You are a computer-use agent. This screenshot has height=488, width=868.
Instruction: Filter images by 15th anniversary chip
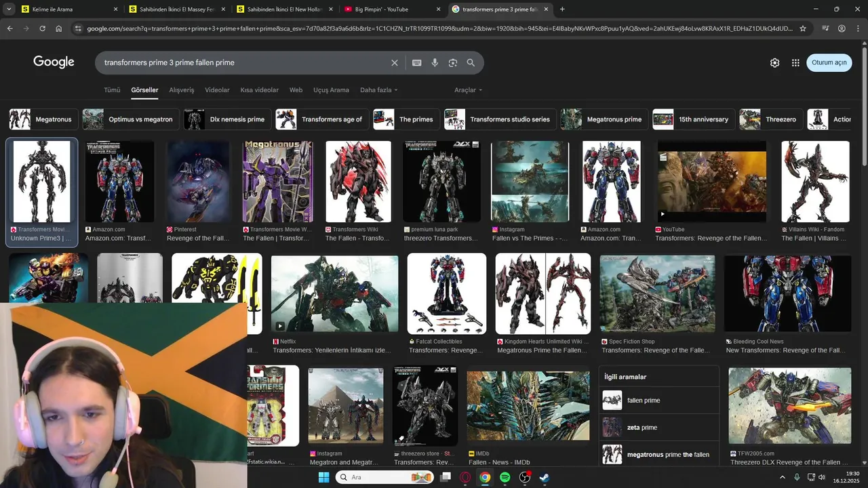pos(693,119)
